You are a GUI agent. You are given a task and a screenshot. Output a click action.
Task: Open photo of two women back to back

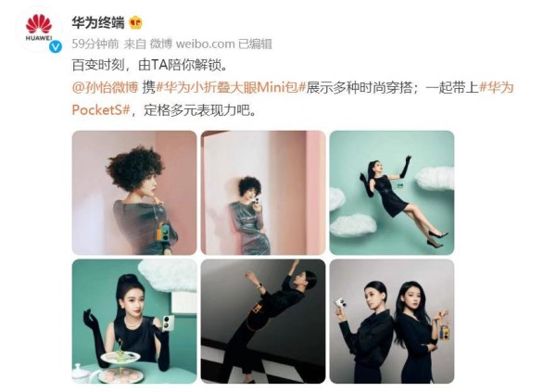[392, 321]
